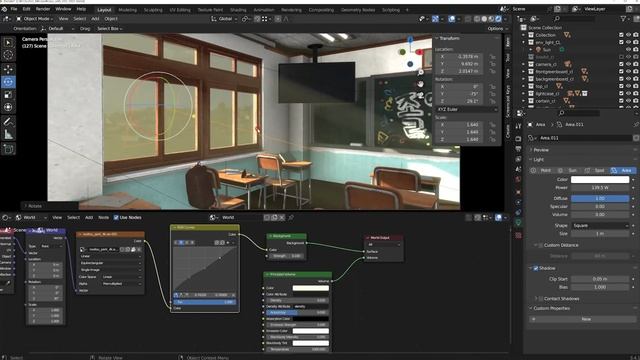Open the XYZ Euler rotation mode dropdown
This screenshot has height=360, width=640.
[x=467, y=109]
